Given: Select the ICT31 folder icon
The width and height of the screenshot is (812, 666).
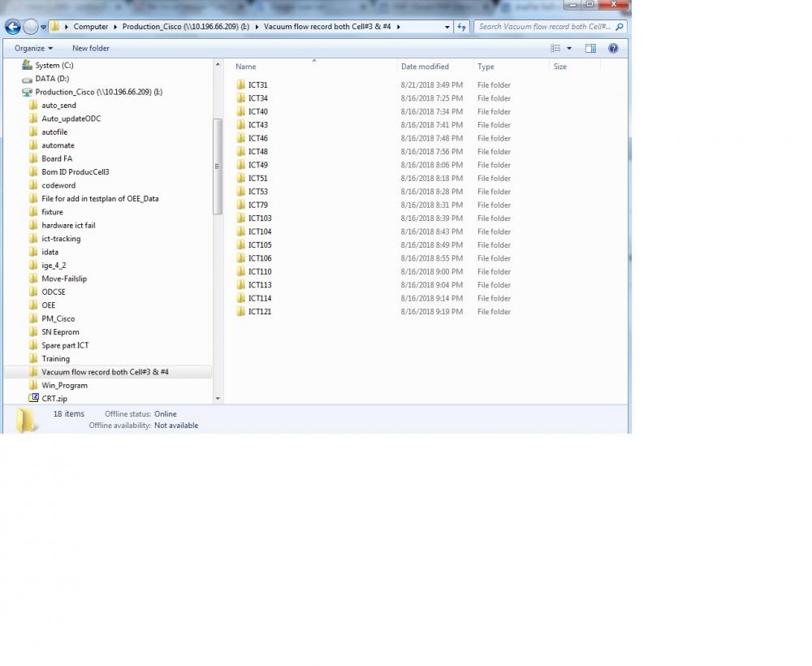Looking at the screenshot, I should 241,84.
